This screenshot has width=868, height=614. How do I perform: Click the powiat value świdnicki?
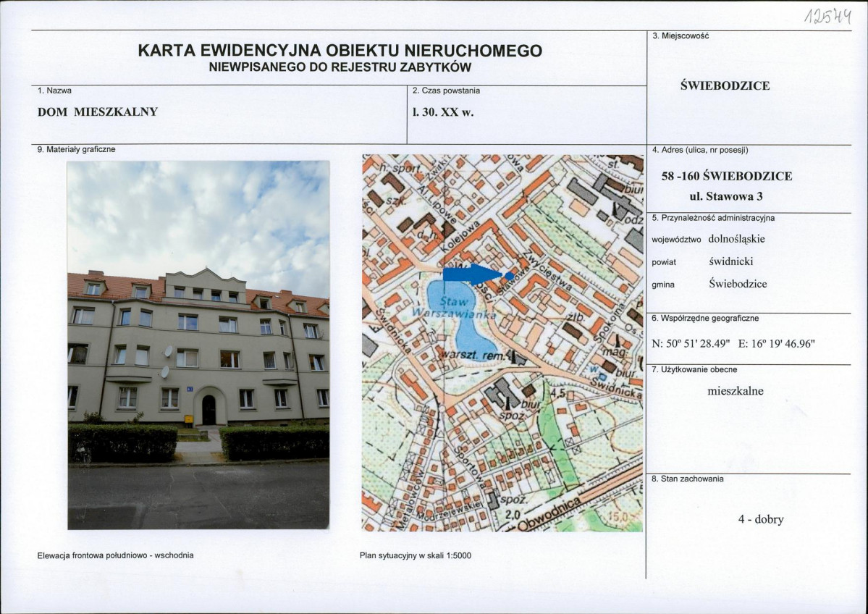[x=730, y=261]
